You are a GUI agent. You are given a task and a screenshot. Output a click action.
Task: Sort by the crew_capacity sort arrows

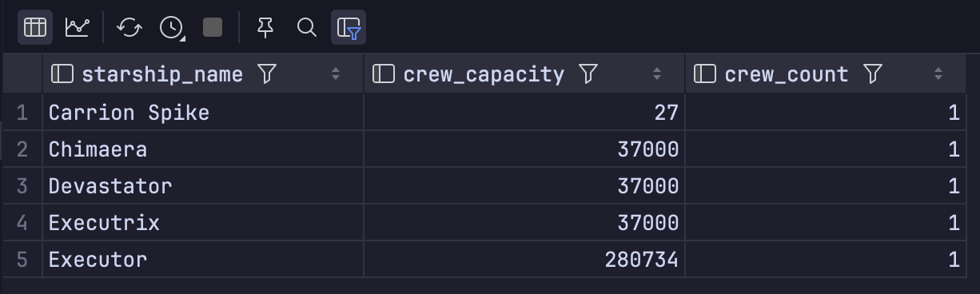tap(657, 74)
